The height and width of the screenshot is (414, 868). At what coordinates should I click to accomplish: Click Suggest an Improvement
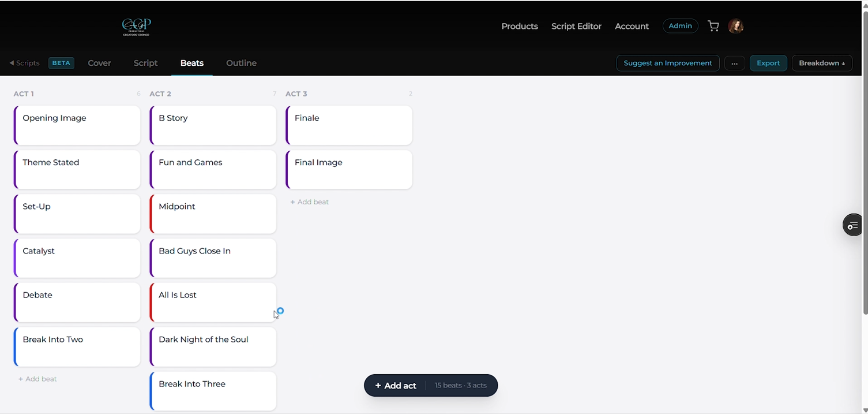[x=667, y=63]
